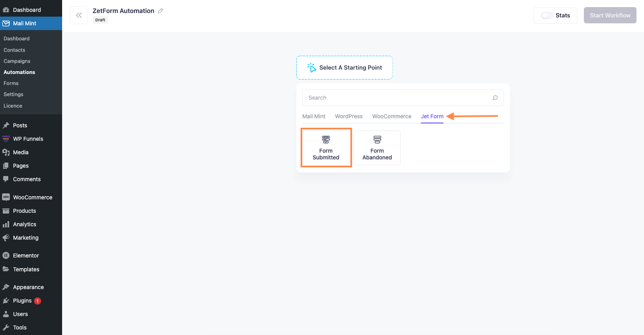
Task: Toggle the Stats switch
Action: coord(547,15)
